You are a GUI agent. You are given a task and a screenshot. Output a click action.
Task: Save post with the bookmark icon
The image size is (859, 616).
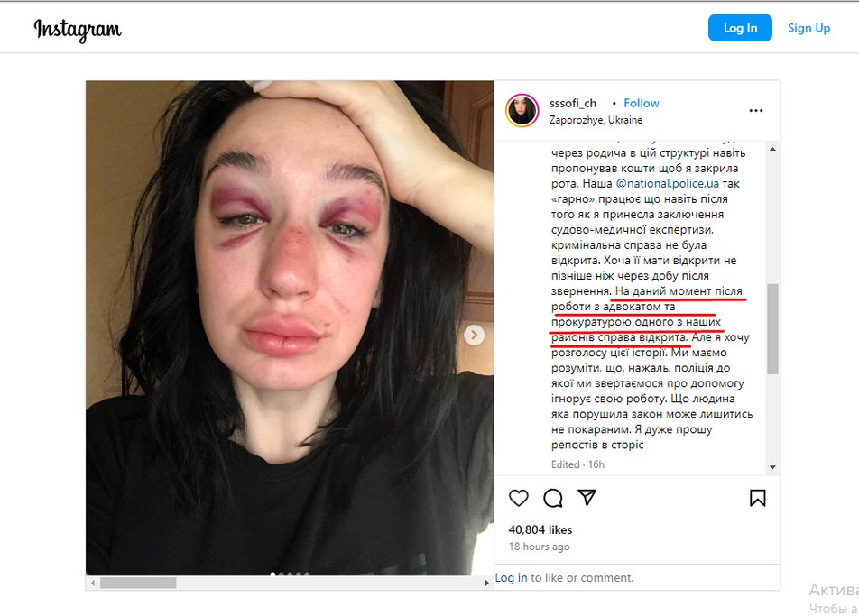(758, 498)
